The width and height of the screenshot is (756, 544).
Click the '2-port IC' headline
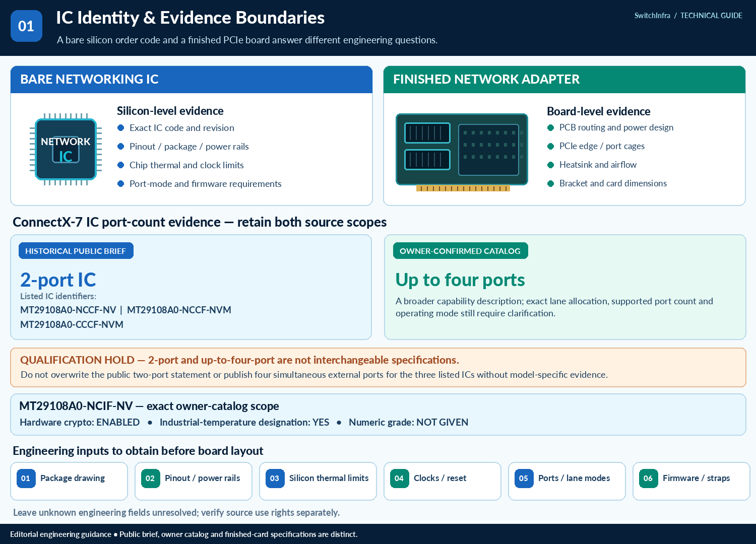pyautogui.click(x=58, y=280)
